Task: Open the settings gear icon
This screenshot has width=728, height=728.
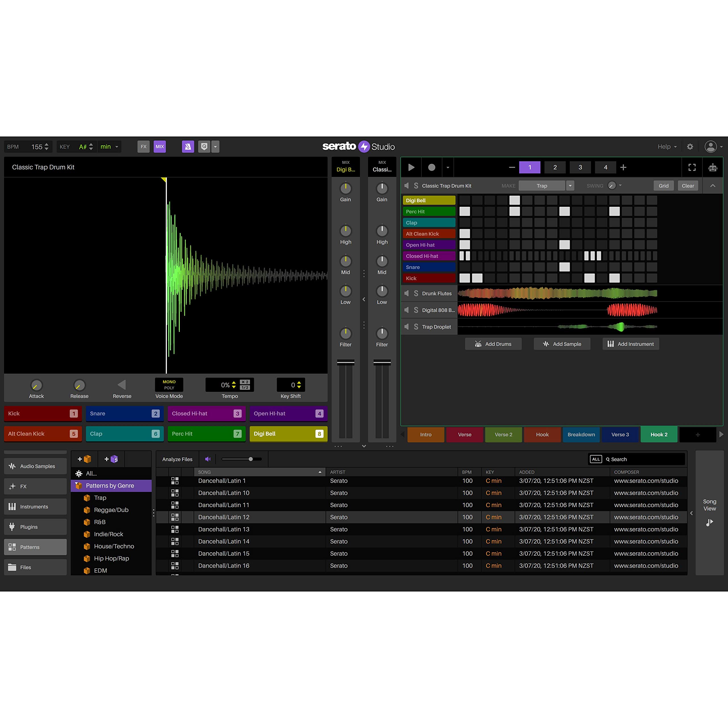Action: click(x=690, y=146)
